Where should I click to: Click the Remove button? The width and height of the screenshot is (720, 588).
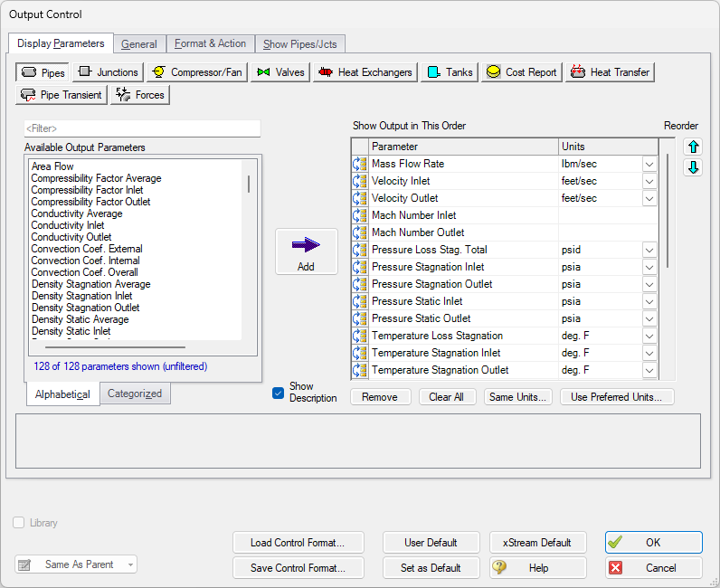(x=380, y=397)
